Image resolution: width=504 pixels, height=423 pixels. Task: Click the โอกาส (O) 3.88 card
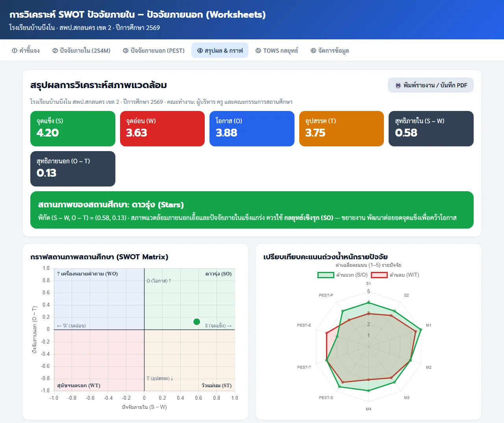(252, 129)
